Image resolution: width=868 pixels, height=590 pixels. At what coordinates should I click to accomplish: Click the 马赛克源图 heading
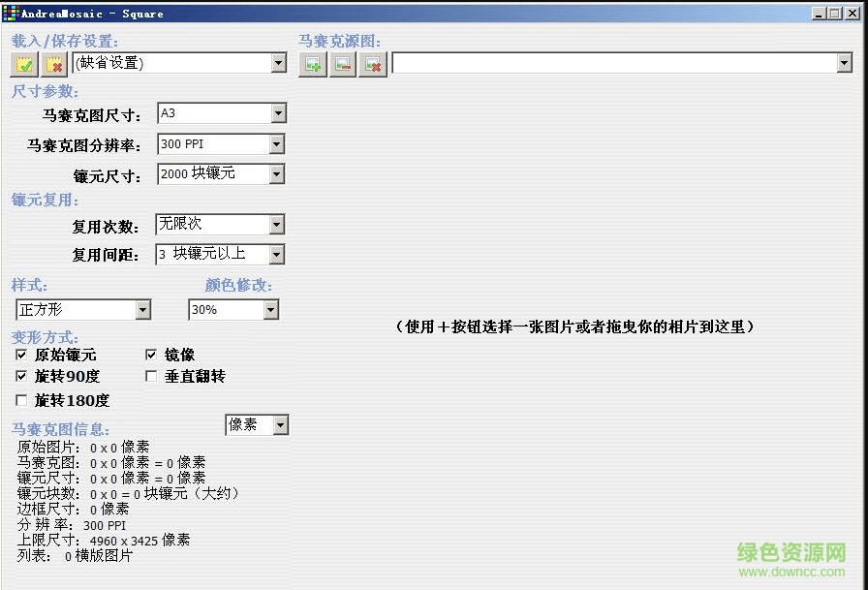pyautogui.click(x=339, y=41)
